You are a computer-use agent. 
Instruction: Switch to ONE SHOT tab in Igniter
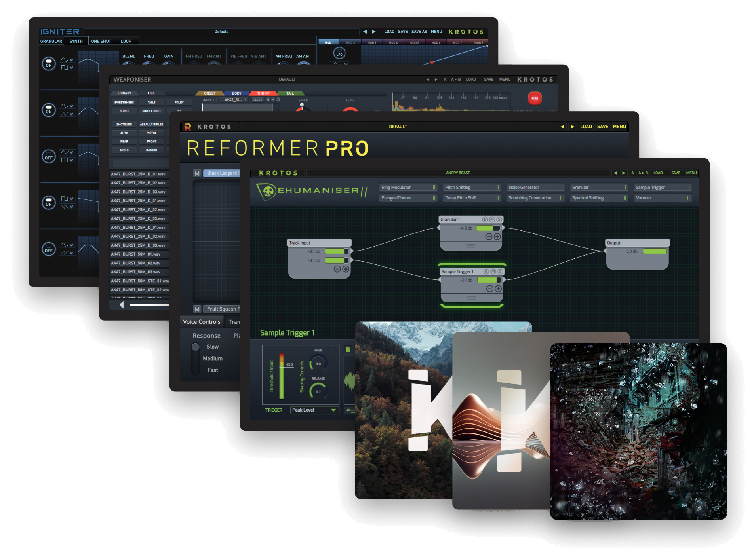click(x=101, y=41)
